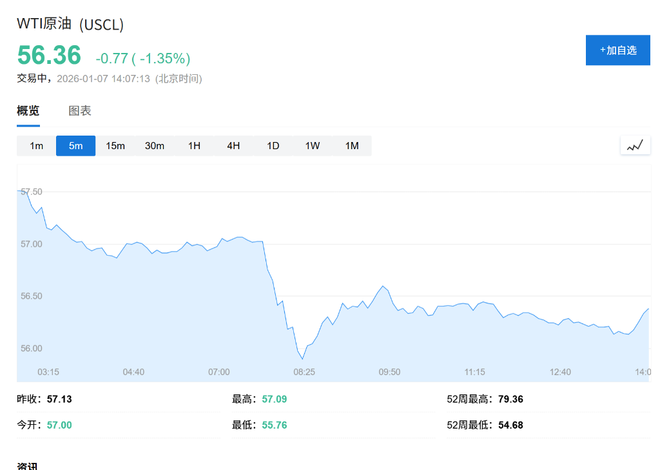Open the 图表 chart tab
This screenshot has height=470, width=660.
click(x=80, y=111)
